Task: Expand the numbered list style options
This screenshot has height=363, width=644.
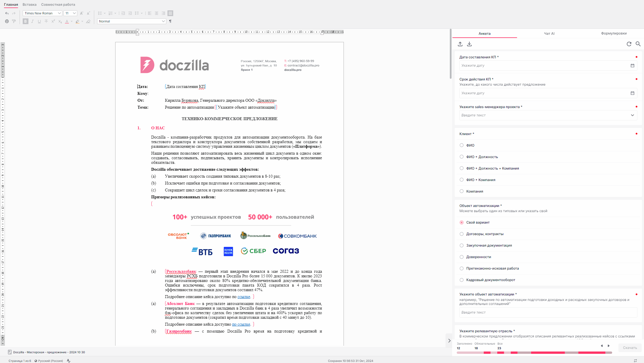Action: coord(115,13)
